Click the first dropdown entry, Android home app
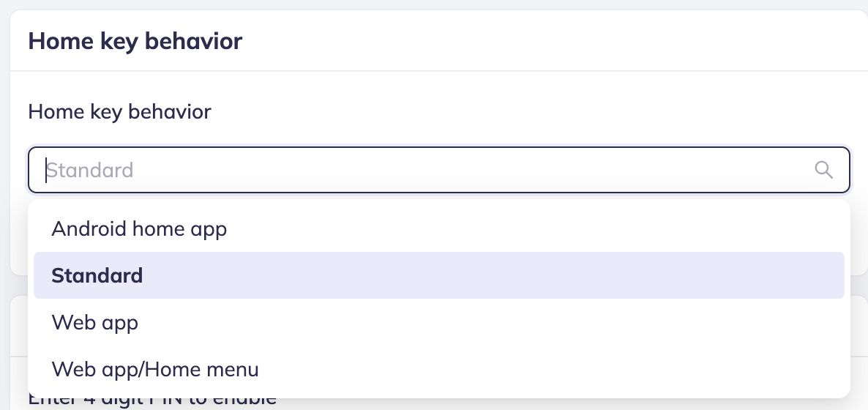Screen dimensions: 868x410 coord(139,229)
